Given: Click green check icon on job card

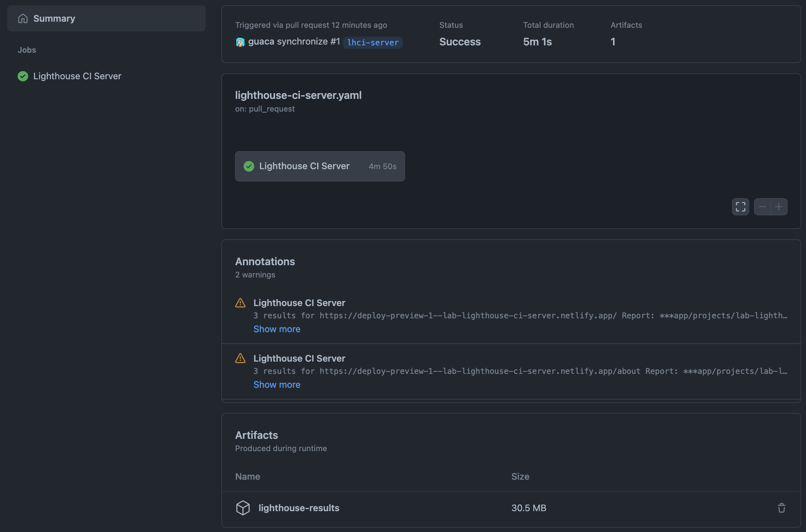Looking at the screenshot, I should (249, 166).
